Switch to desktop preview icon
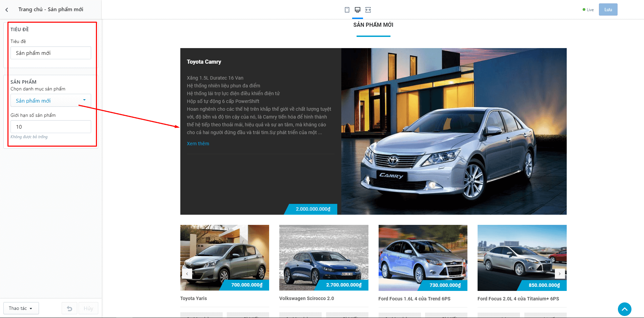644x318 pixels. coord(357,10)
